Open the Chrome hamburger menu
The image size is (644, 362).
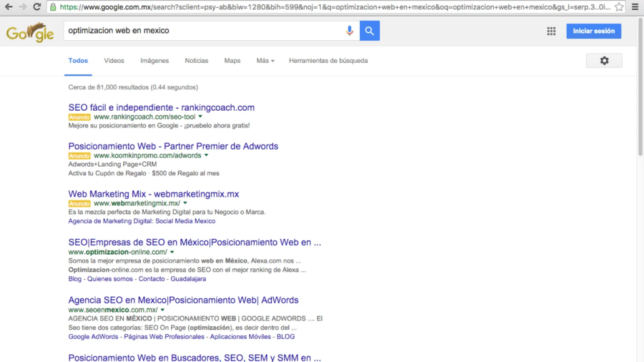pos(635,7)
